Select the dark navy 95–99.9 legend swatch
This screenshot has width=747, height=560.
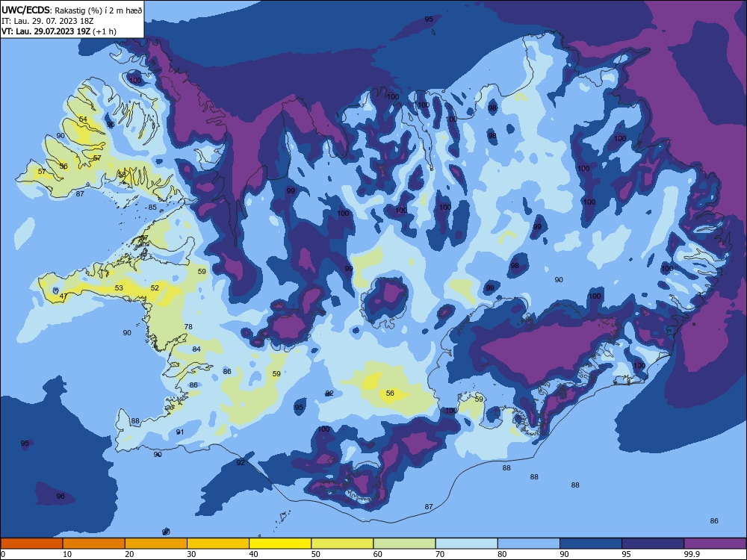tap(653, 544)
